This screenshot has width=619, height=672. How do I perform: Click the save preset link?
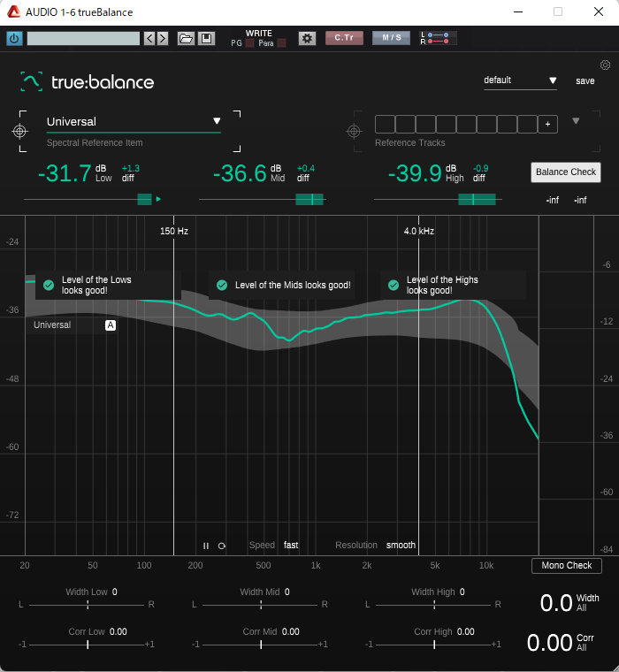pyautogui.click(x=585, y=81)
